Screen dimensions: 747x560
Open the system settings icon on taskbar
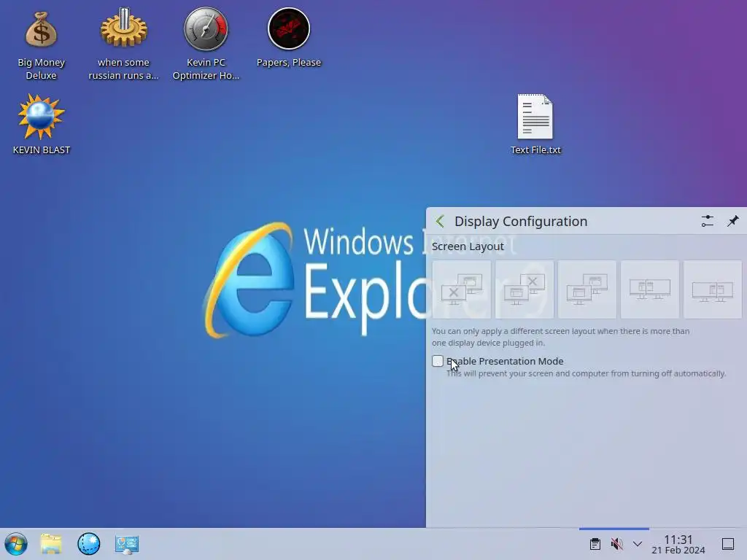coord(127,544)
